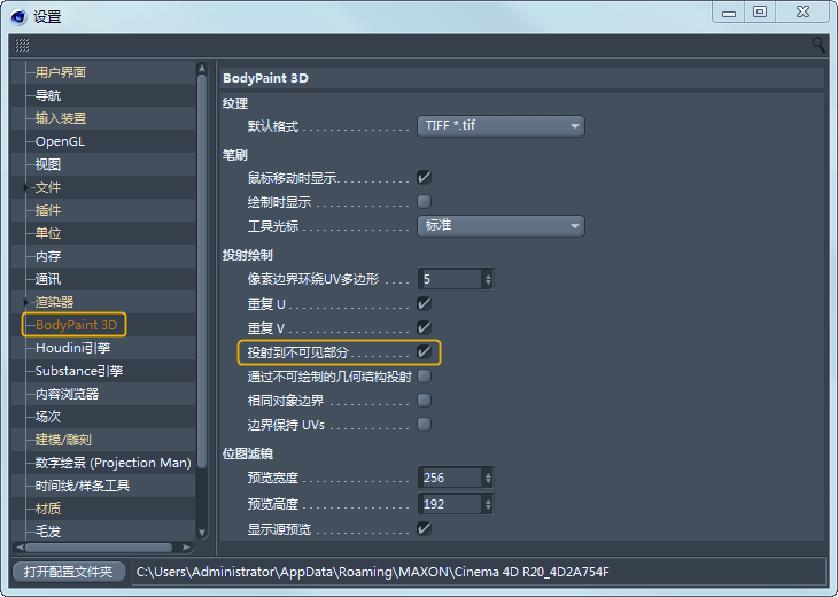Click the config path text field
This screenshot has height=597, width=838.
tap(479, 572)
